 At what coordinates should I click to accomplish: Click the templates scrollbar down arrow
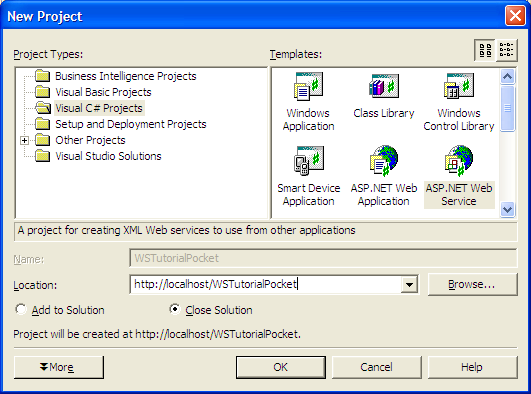[507, 209]
